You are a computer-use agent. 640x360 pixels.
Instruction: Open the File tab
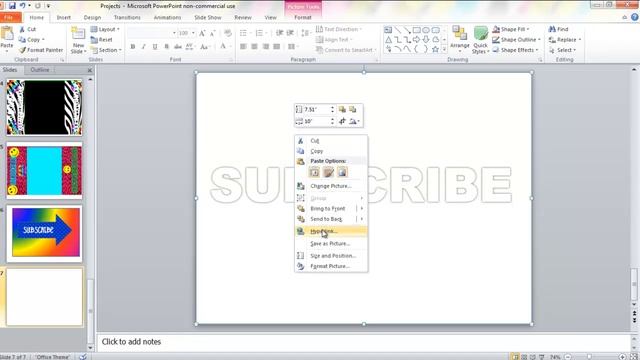tap(10, 18)
